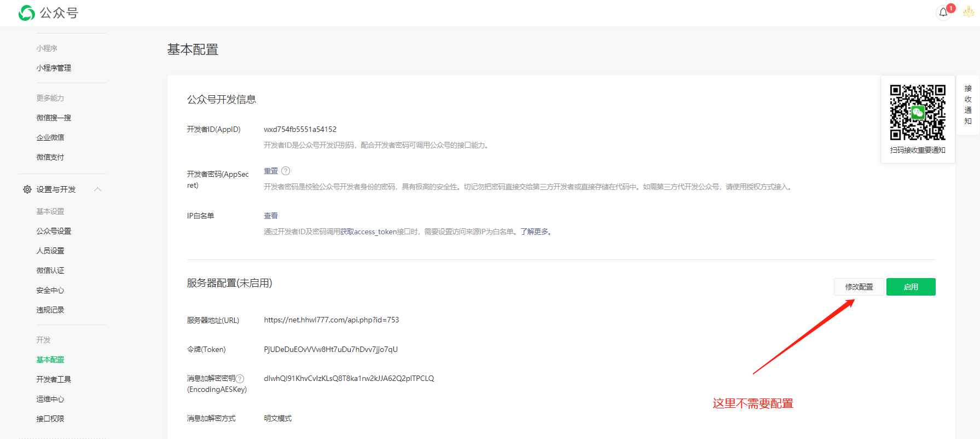
Task: Click the 开发者ID(AppID) label
Action: 213,129
